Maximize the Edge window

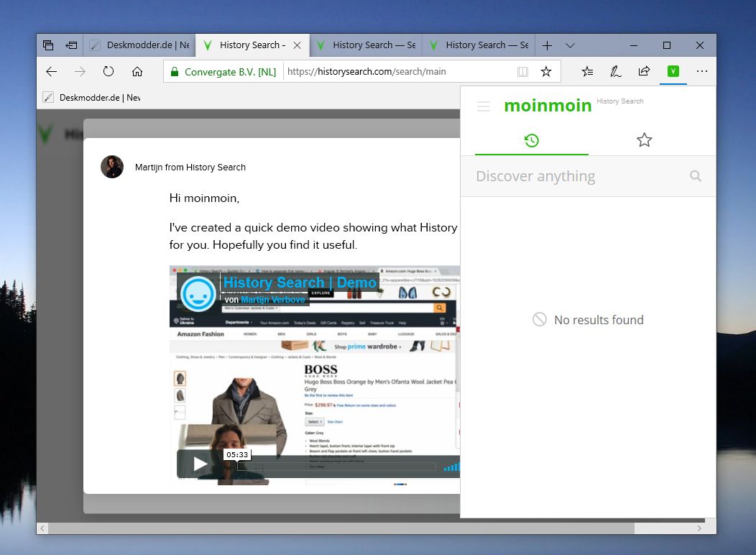tap(667, 45)
